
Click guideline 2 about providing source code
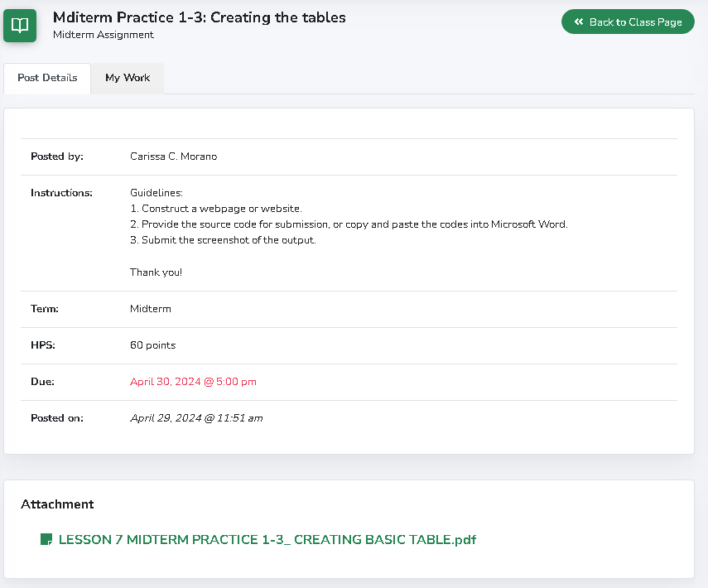click(348, 224)
